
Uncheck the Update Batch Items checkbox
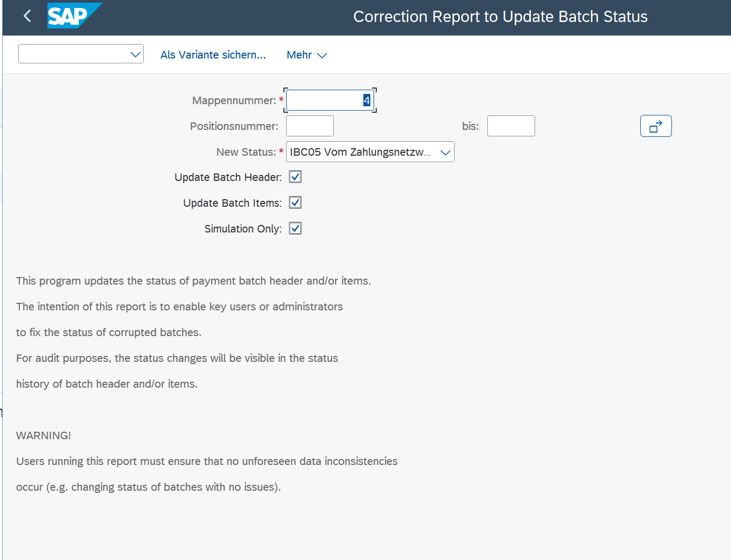(295, 203)
